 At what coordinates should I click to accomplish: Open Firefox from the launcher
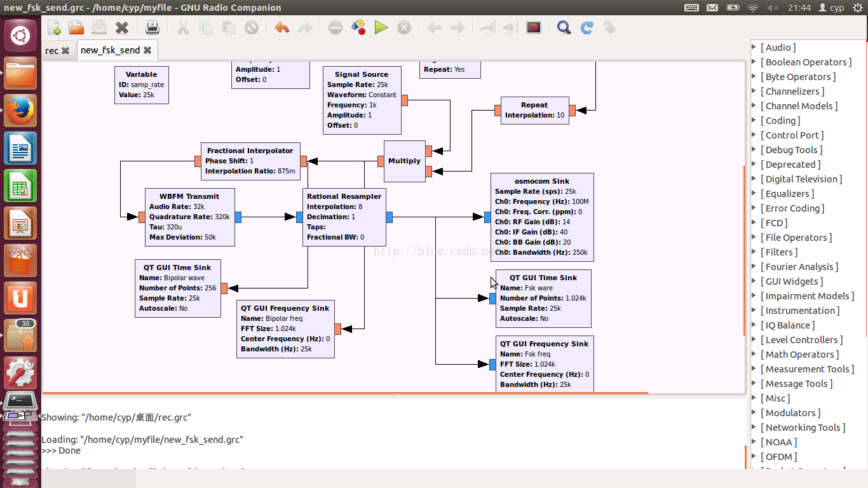[20, 111]
